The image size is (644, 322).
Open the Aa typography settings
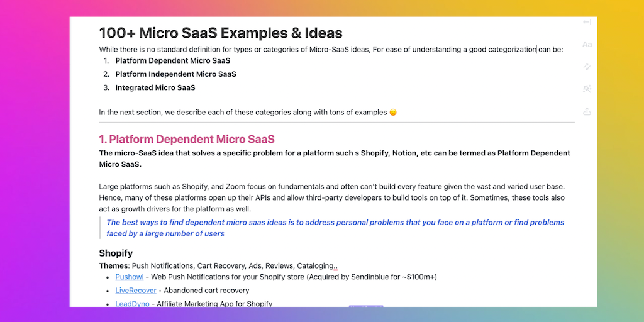point(587,45)
